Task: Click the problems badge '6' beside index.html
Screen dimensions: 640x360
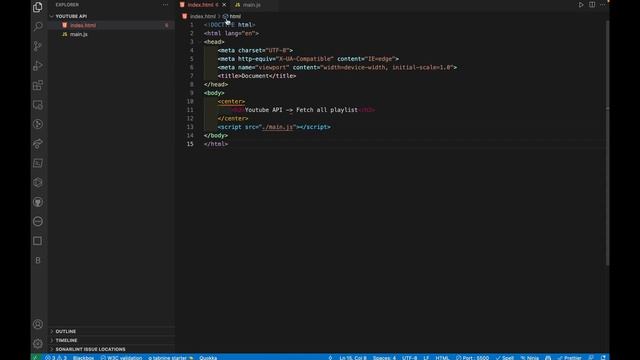Action: [x=167, y=25]
